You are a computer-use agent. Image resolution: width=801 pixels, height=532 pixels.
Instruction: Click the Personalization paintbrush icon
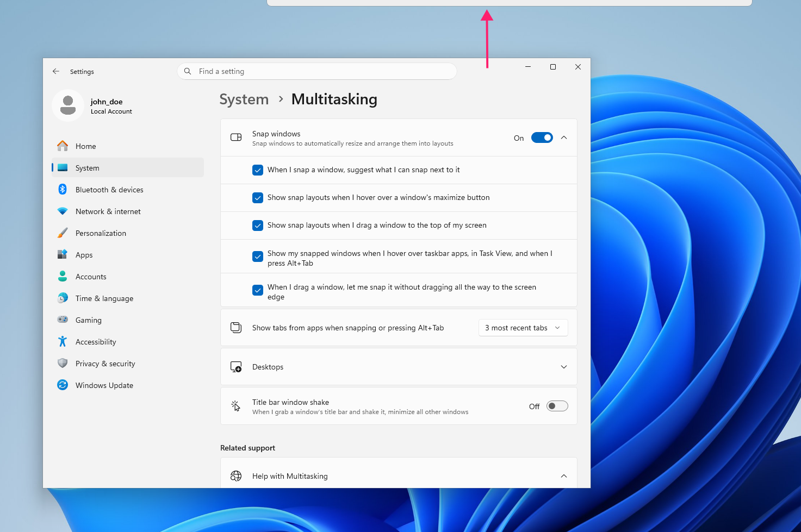click(63, 233)
